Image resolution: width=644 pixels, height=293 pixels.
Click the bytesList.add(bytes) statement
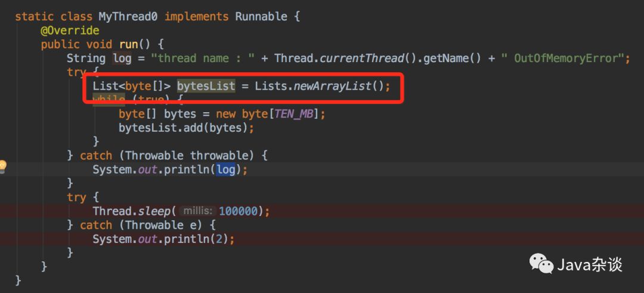point(187,128)
